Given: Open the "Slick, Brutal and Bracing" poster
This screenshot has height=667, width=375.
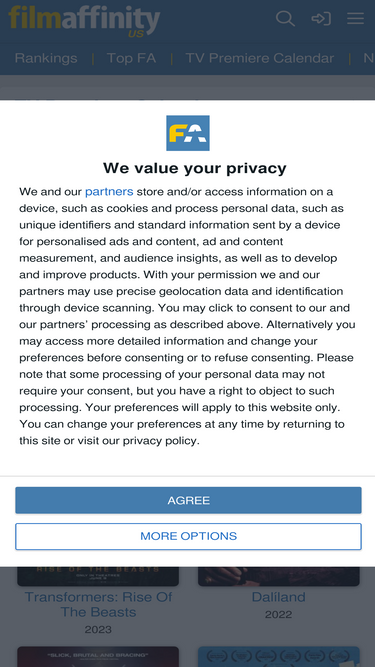Looking at the screenshot, I should (98, 657).
